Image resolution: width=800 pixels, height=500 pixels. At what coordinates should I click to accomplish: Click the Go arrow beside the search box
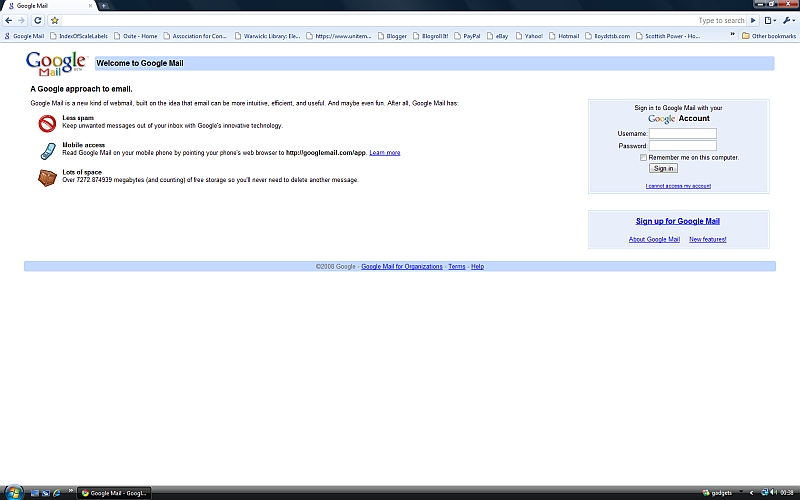click(753, 20)
